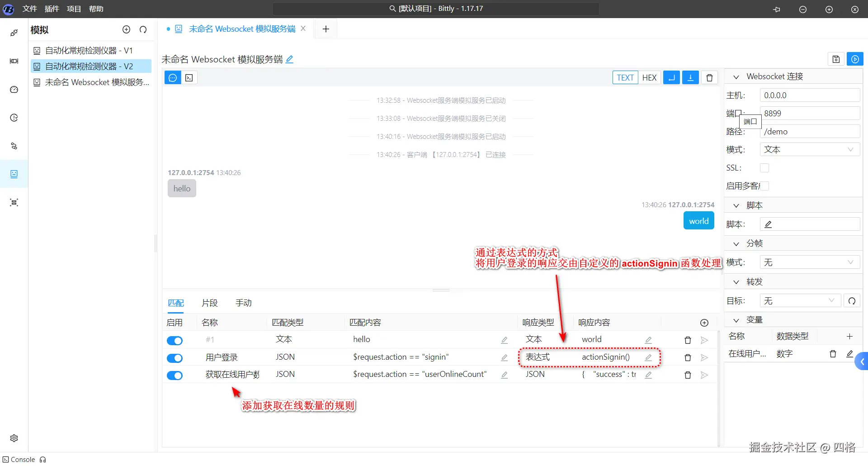The image size is (868, 466).
Task: Switch to the 片段 tab
Action: [210, 303]
